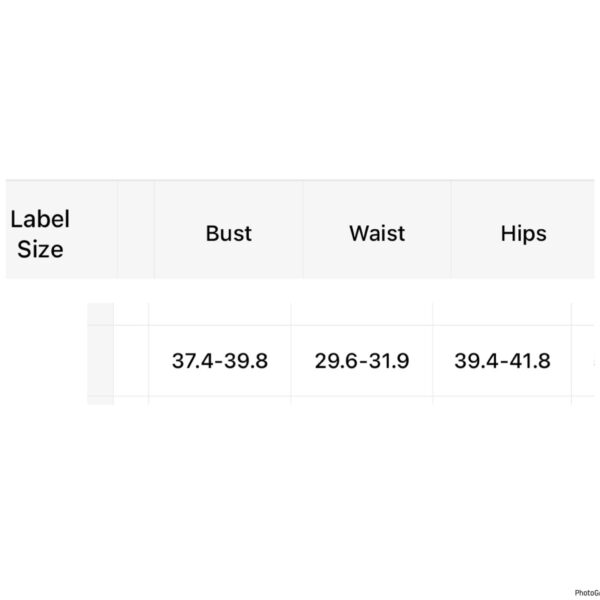Click the 39.4-41.8 hips measurement cell
The image size is (600, 600).
click(502, 361)
